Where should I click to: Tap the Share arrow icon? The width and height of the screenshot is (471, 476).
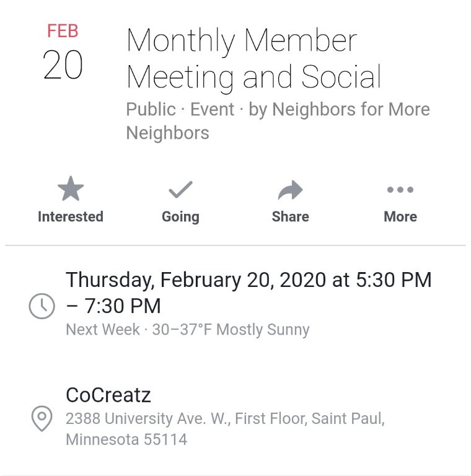[290, 190]
